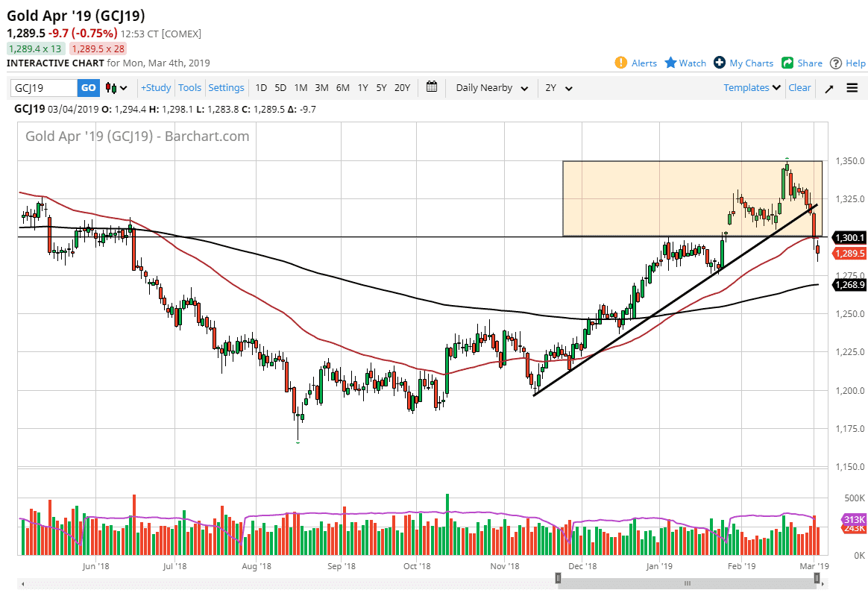Click the right handle of range slider

pos(817,579)
